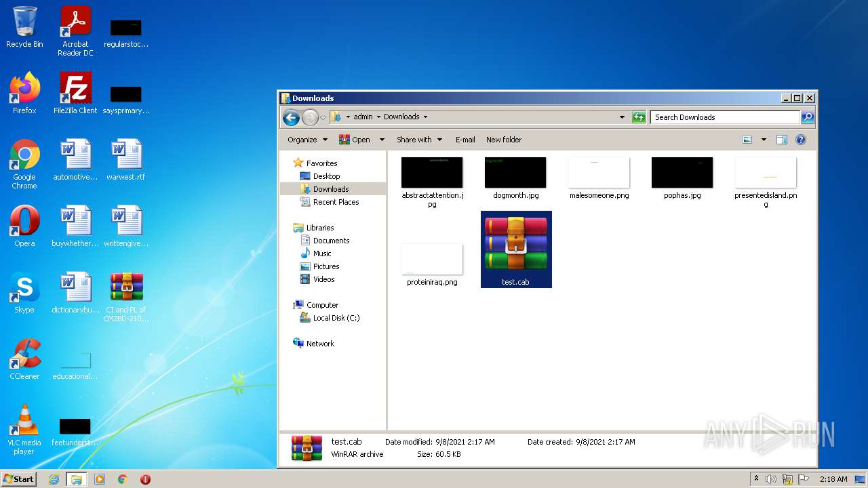The image size is (868, 488).
Task: Expand the recent pages dropdown arrow
Action: (x=323, y=117)
